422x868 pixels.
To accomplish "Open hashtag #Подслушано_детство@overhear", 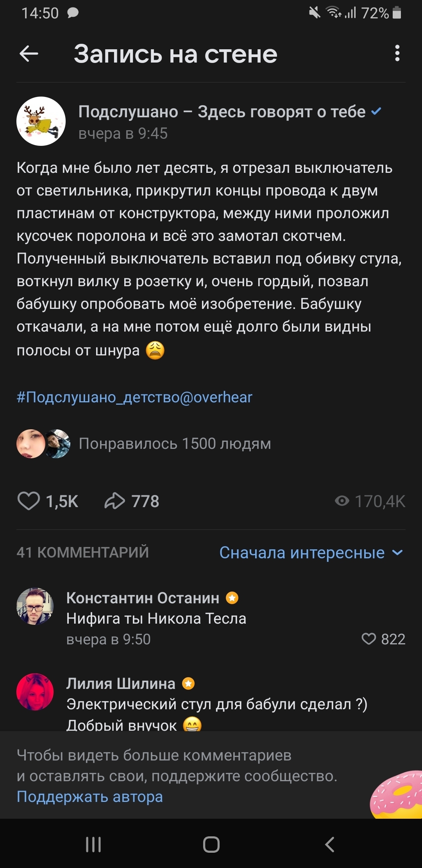I will 134,397.
